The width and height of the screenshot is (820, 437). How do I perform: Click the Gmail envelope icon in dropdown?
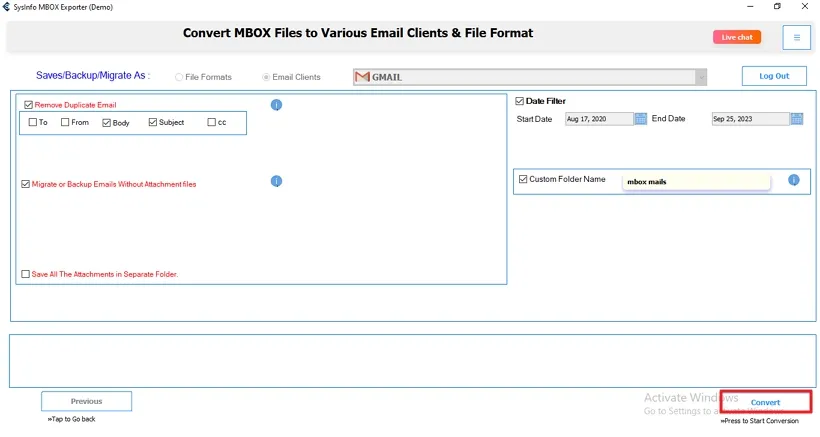362,77
